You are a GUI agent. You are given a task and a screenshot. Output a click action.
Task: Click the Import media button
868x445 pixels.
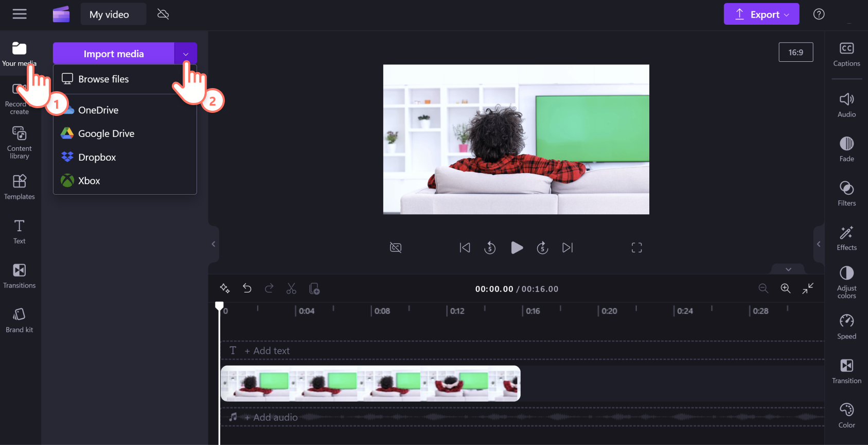pos(114,54)
